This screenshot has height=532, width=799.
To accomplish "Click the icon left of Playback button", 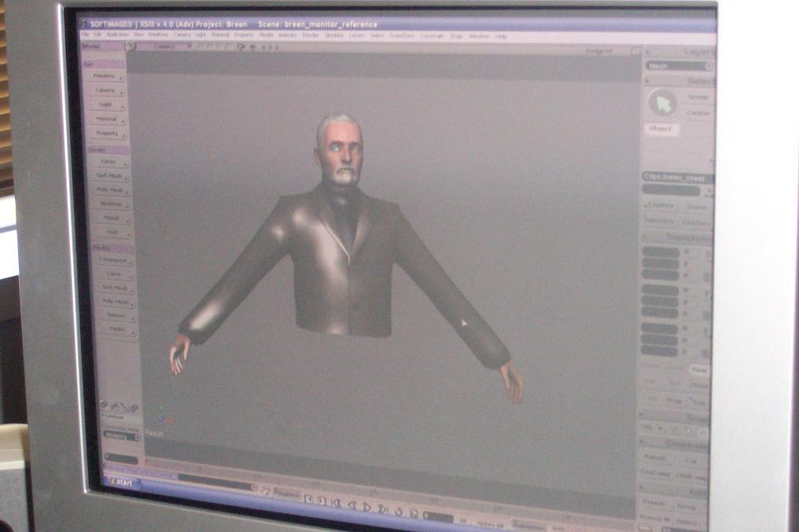I will pos(267,491).
